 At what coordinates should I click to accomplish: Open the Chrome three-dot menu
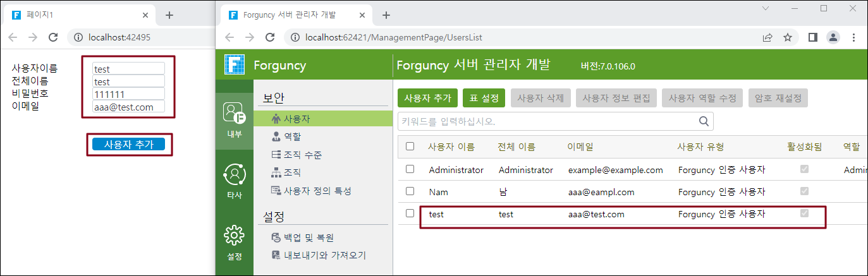point(853,37)
